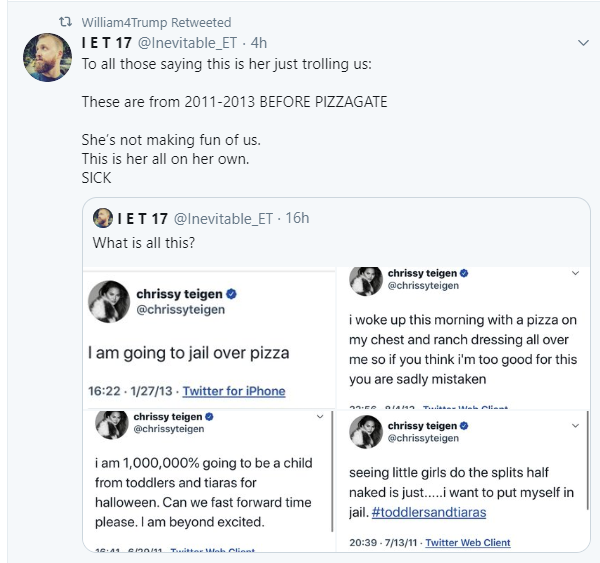Click chrissy teigen avatar on 'jail over pizza' tweet
The width and height of the screenshot is (600, 563).
pyautogui.click(x=109, y=302)
